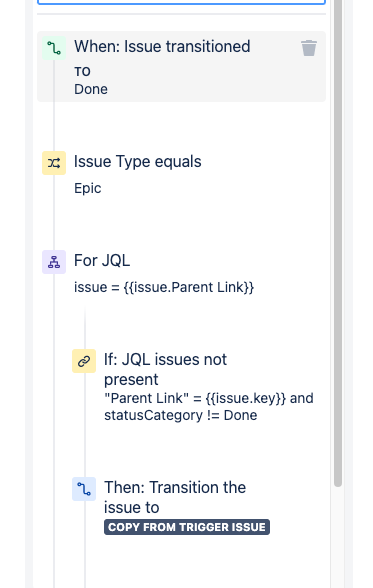Select the If: JQL issues not present condition

(x=165, y=369)
